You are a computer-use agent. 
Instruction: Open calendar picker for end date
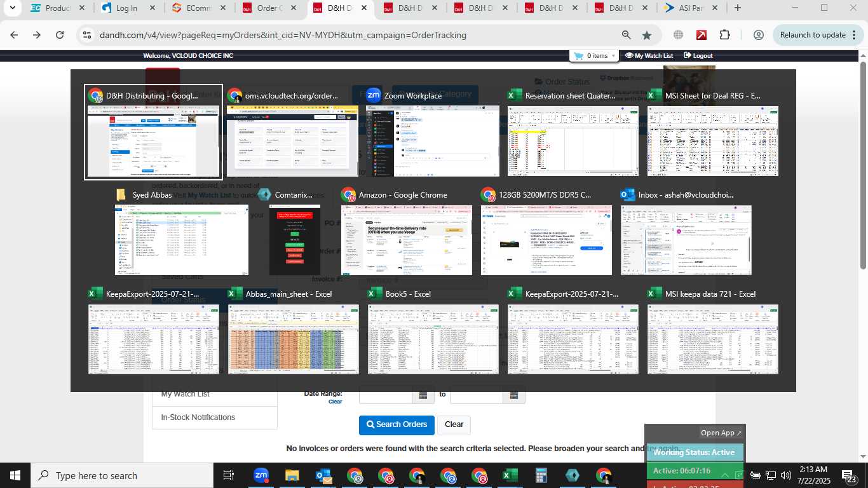click(x=514, y=395)
